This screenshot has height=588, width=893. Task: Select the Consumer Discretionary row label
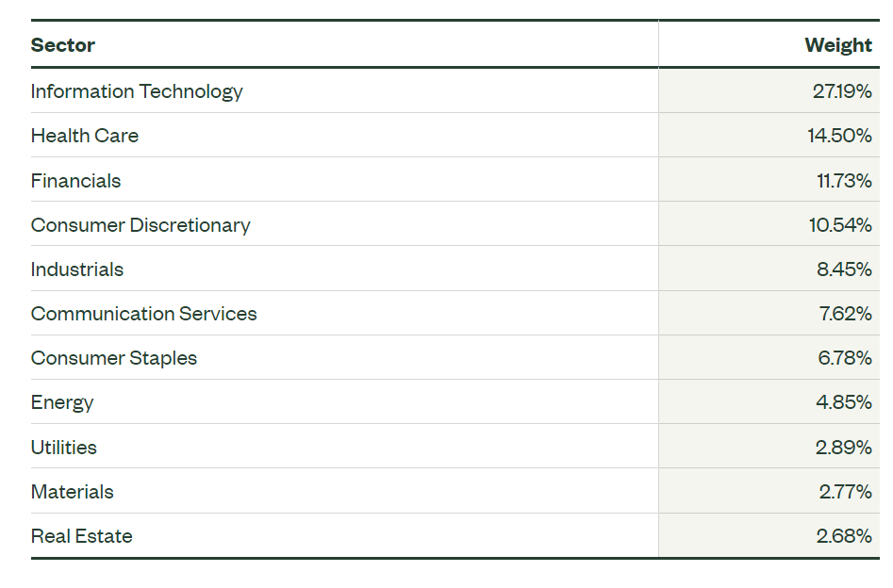point(141,225)
